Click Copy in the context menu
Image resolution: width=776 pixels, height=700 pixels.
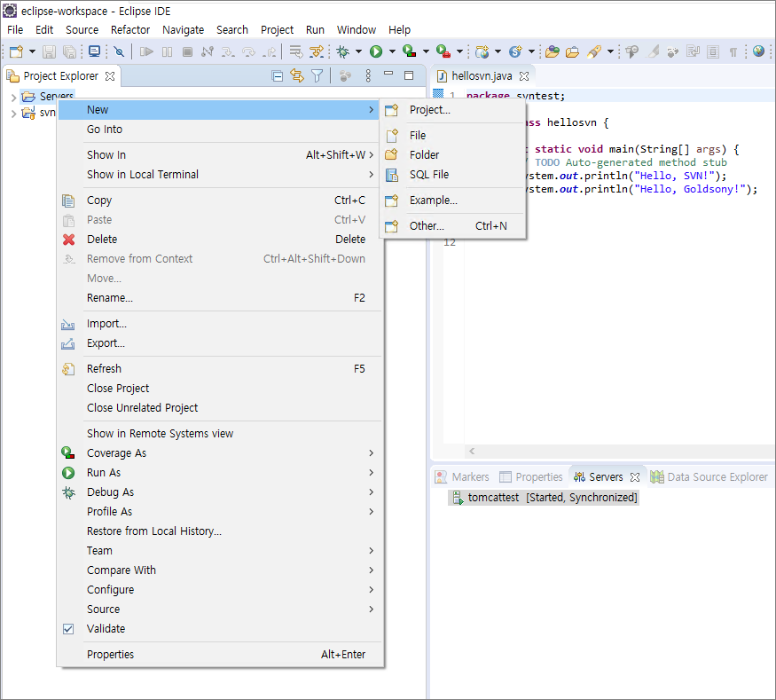click(220, 201)
